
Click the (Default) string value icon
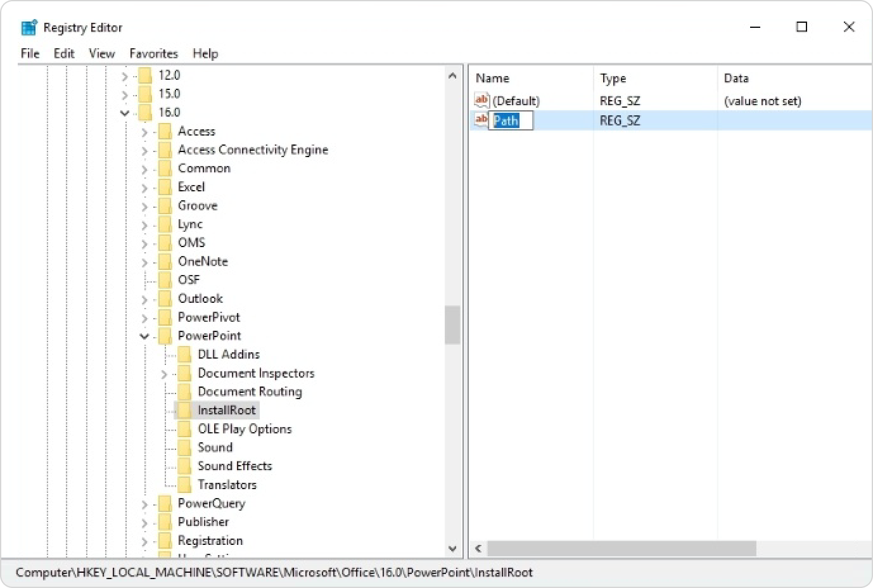(481, 100)
